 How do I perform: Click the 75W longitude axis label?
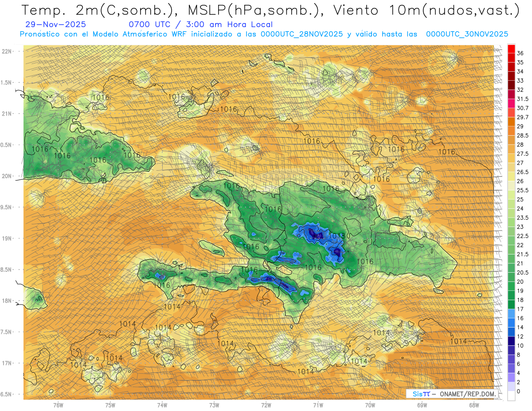(x=110, y=405)
